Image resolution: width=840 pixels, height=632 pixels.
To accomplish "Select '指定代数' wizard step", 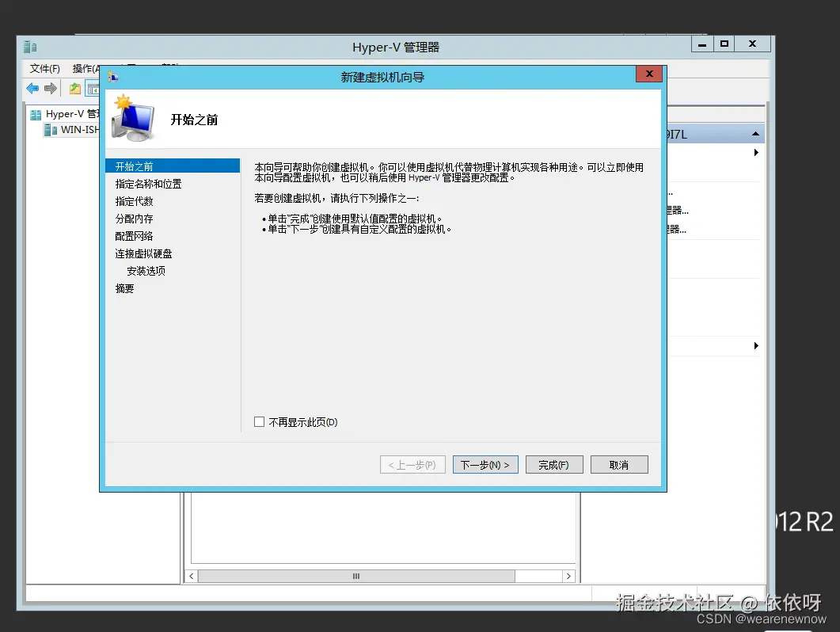I will coord(134,201).
